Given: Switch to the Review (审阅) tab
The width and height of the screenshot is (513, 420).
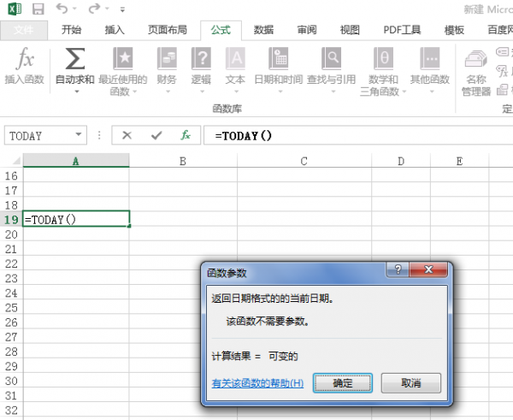Looking at the screenshot, I should 307,30.
